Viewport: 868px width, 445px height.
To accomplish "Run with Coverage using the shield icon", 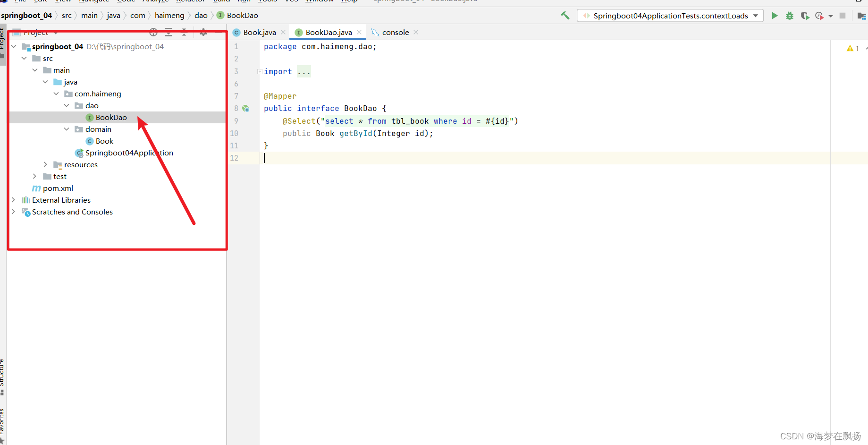I will 805,16.
